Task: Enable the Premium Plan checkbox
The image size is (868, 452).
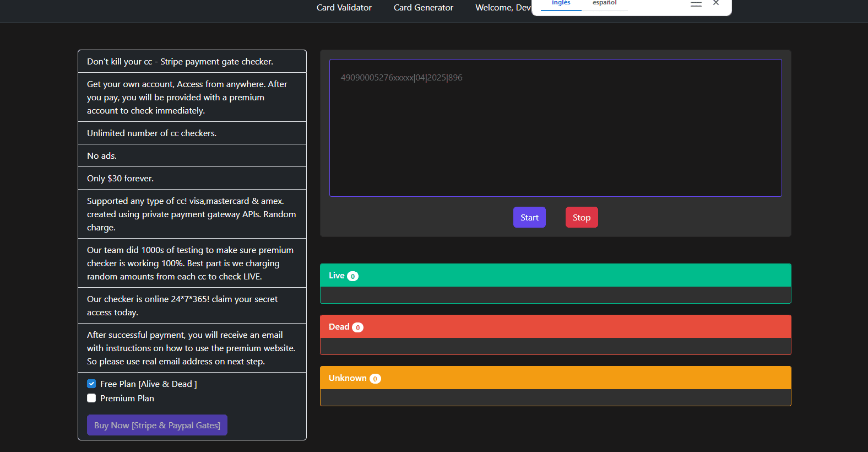Action: pyautogui.click(x=91, y=398)
